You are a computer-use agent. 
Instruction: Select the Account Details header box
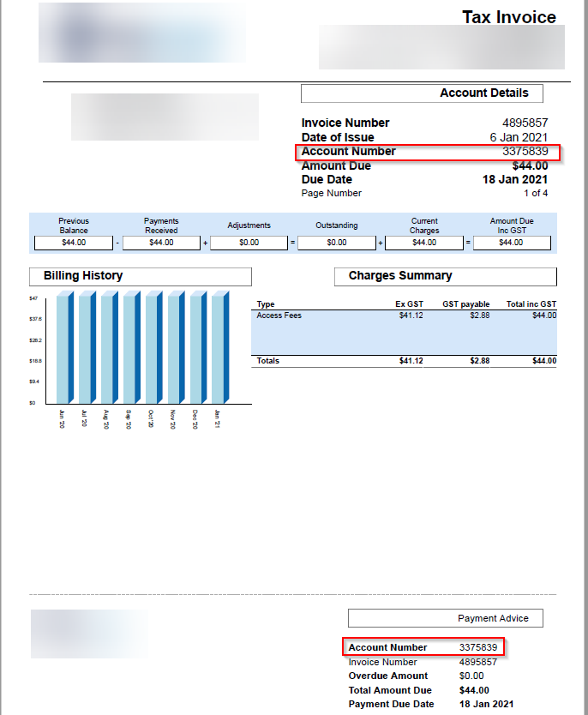[422, 93]
